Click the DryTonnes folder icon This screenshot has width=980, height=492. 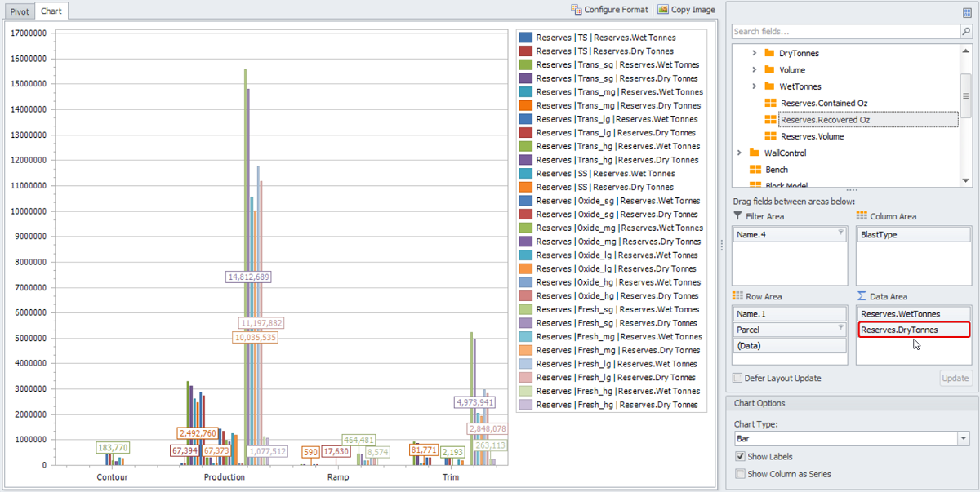(769, 53)
